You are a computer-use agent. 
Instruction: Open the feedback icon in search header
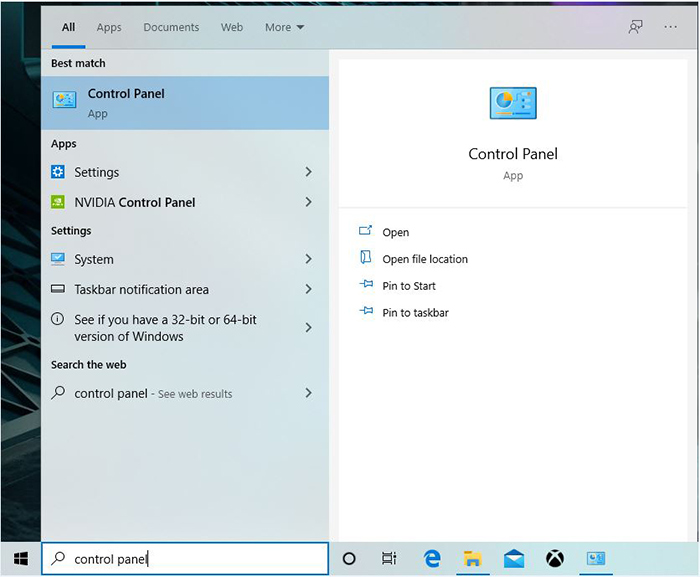[x=635, y=27]
